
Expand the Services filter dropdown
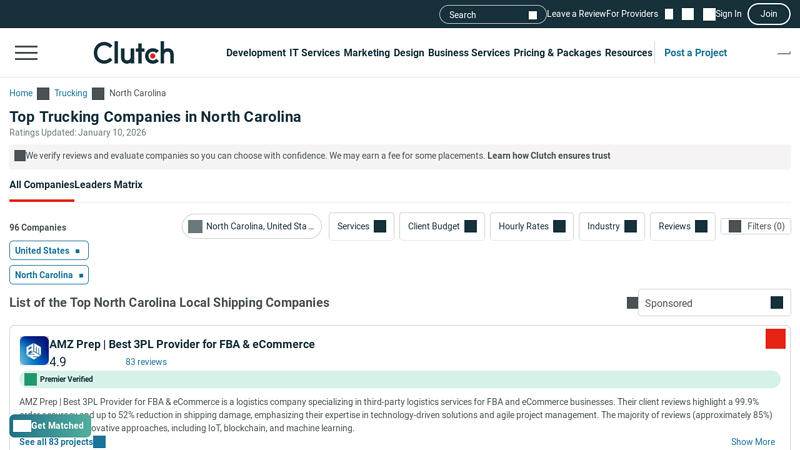pos(361,226)
